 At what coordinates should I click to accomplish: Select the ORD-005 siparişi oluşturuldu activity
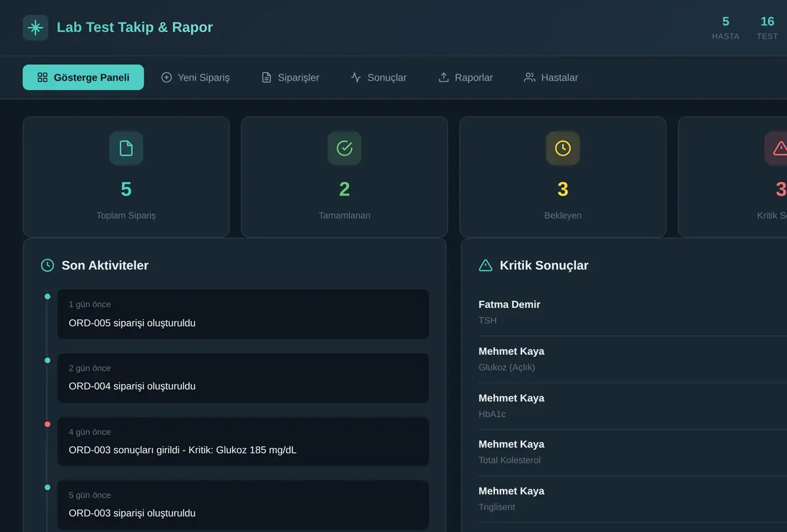click(x=243, y=314)
